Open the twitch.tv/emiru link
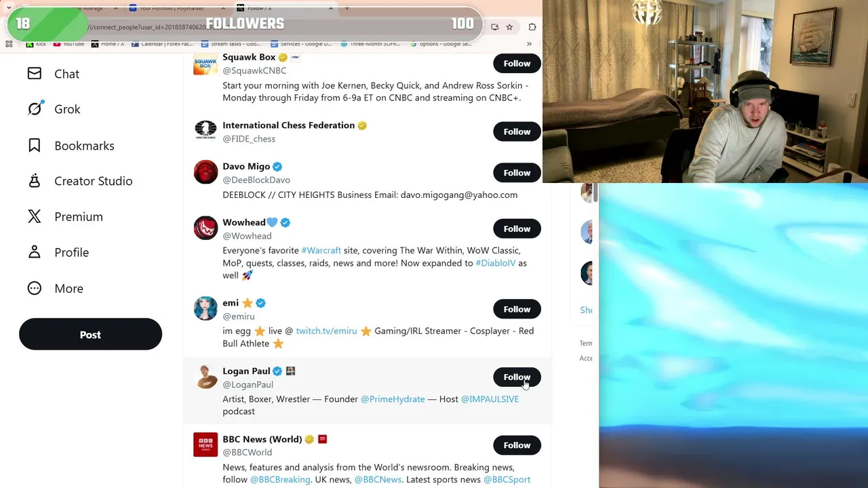Viewport: 868px width, 488px height. [326, 331]
